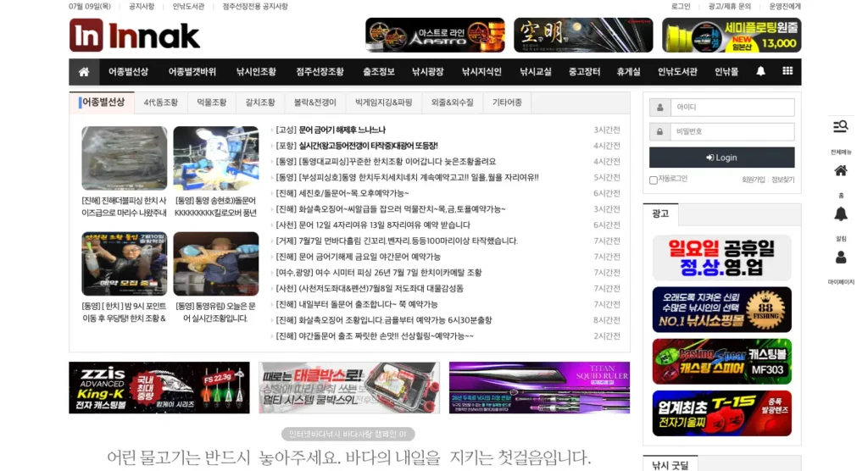The height and width of the screenshot is (471, 868).
Task: Select the 4대돔조황 tab
Action: click(x=160, y=103)
